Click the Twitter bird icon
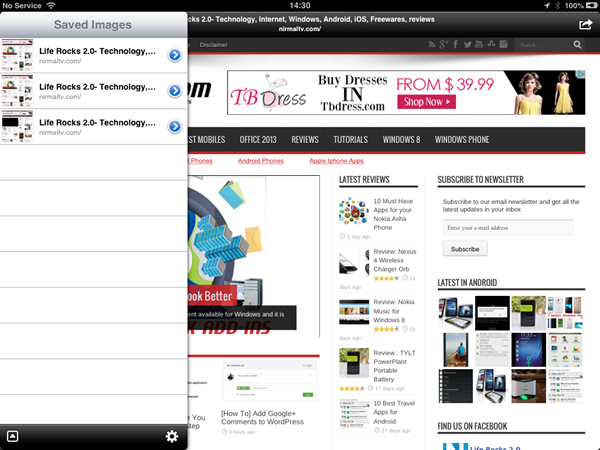600x450 pixels. pyautogui.click(x=468, y=45)
